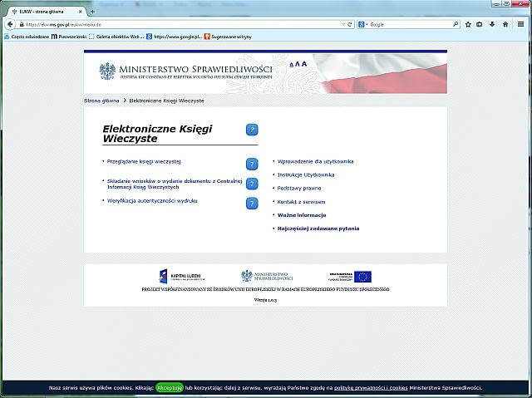Go to browser home page icon

click(x=505, y=24)
